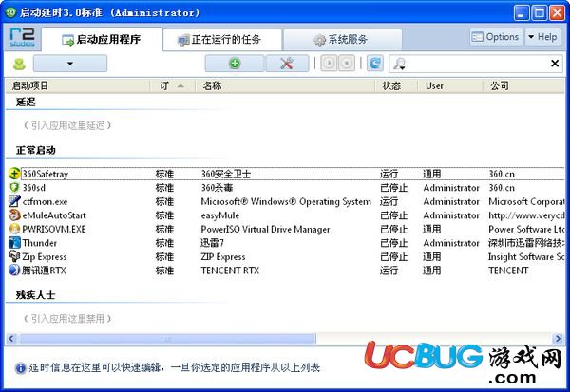Click the 360安全卫士 name cell

pos(226,174)
